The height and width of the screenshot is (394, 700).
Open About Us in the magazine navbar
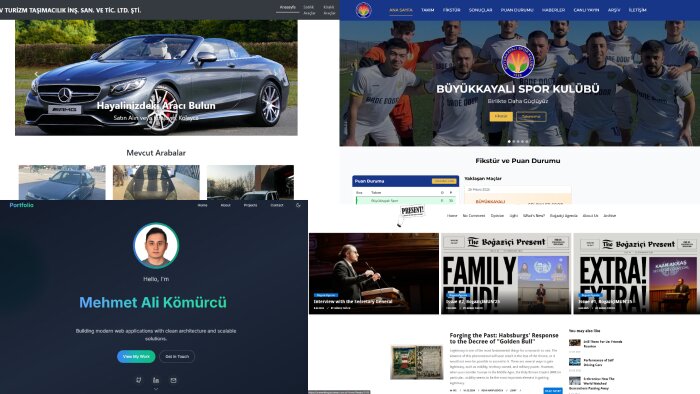click(x=590, y=216)
